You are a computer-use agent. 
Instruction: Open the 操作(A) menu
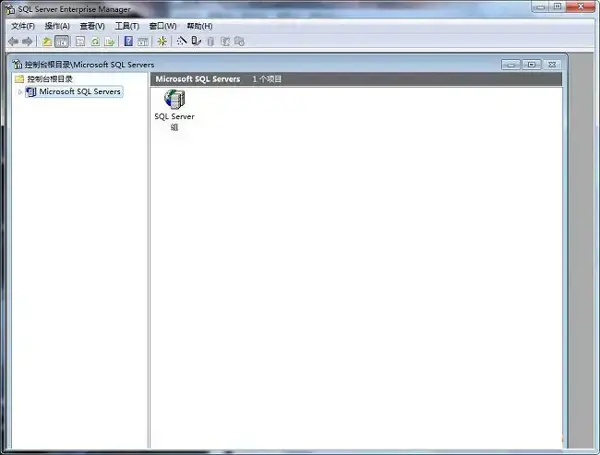pyautogui.click(x=57, y=26)
